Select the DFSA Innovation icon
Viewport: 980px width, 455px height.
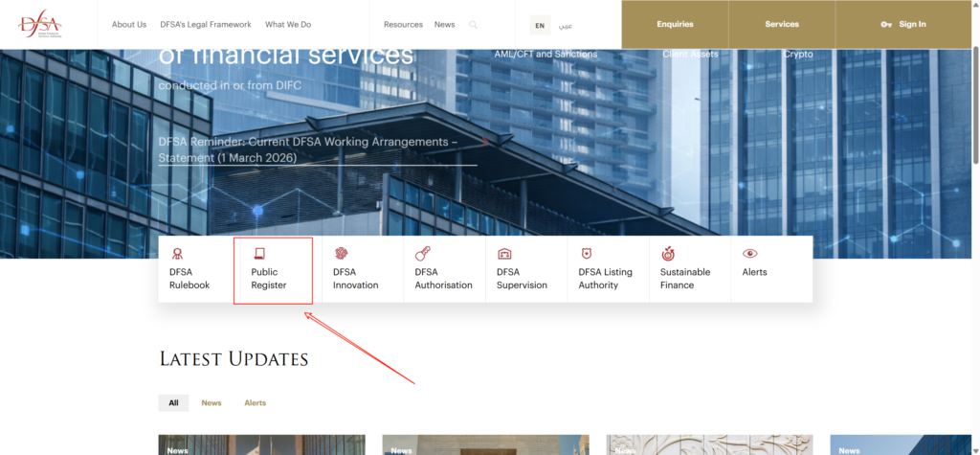click(x=341, y=254)
